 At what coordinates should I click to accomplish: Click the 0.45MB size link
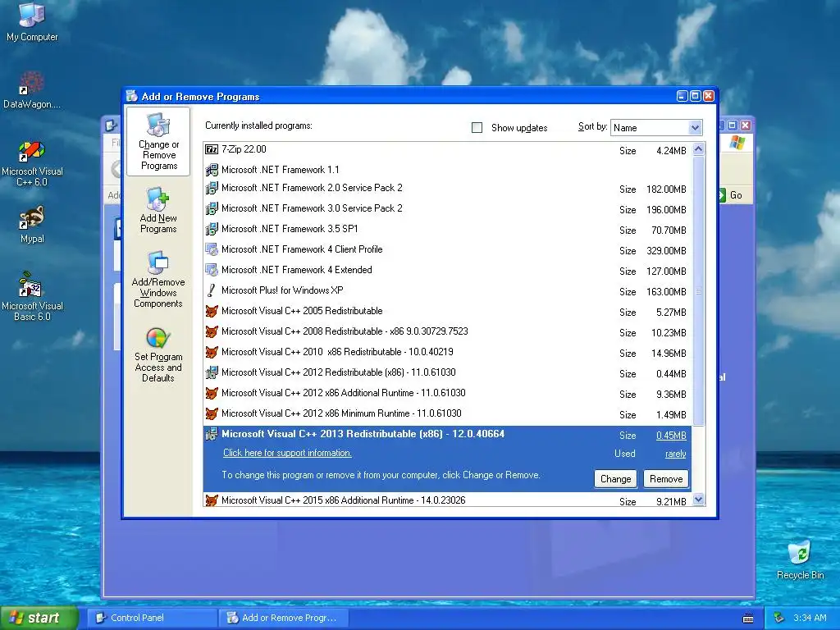(x=671, y=436)
